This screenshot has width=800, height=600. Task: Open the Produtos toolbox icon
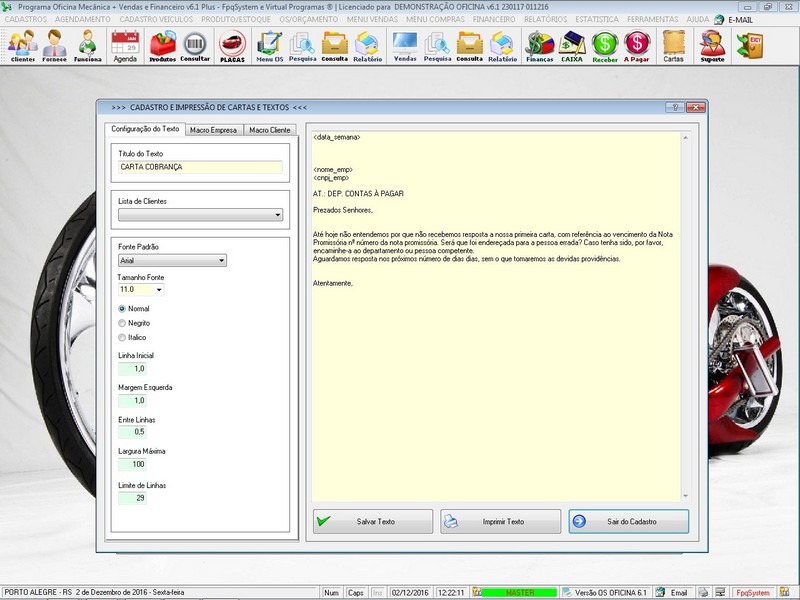162,46
